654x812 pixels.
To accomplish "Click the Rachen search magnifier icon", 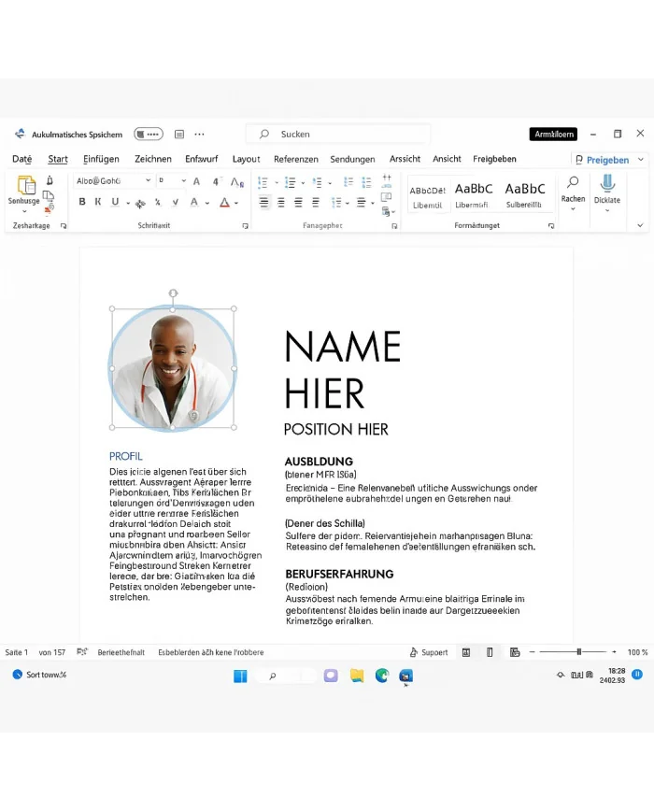I will 573,182.
